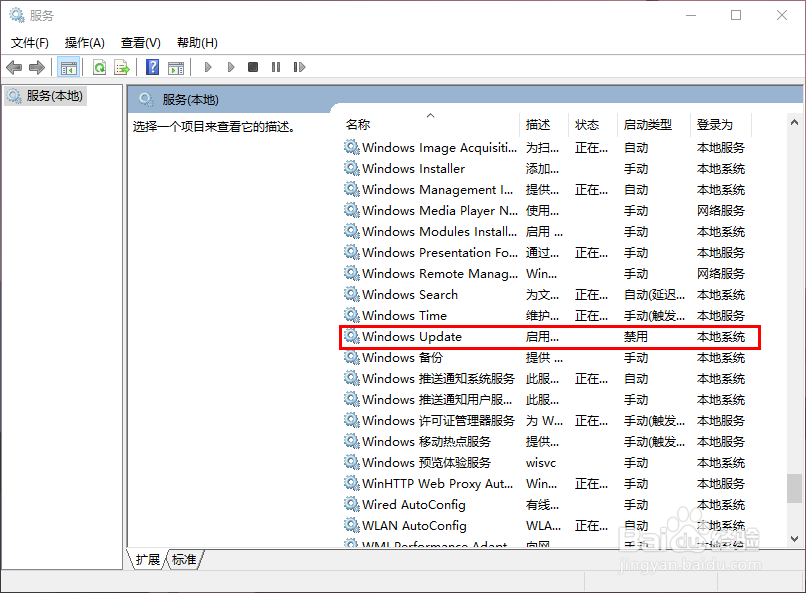Click the gear icon beside Wired AutoConfig
The width and height of the screenshot is (806, 593).
pyautogui.click(x=352, y=504)
